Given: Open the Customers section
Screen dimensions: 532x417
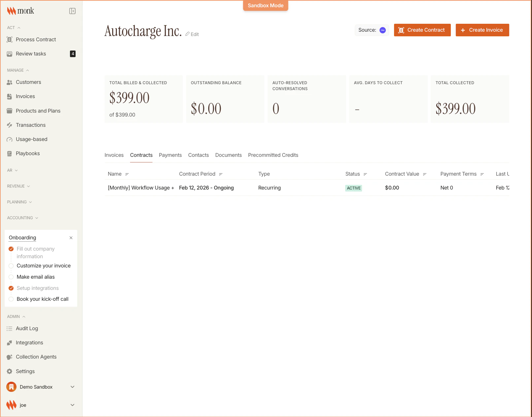Looking at the screenshot, I should click(28, 82).
